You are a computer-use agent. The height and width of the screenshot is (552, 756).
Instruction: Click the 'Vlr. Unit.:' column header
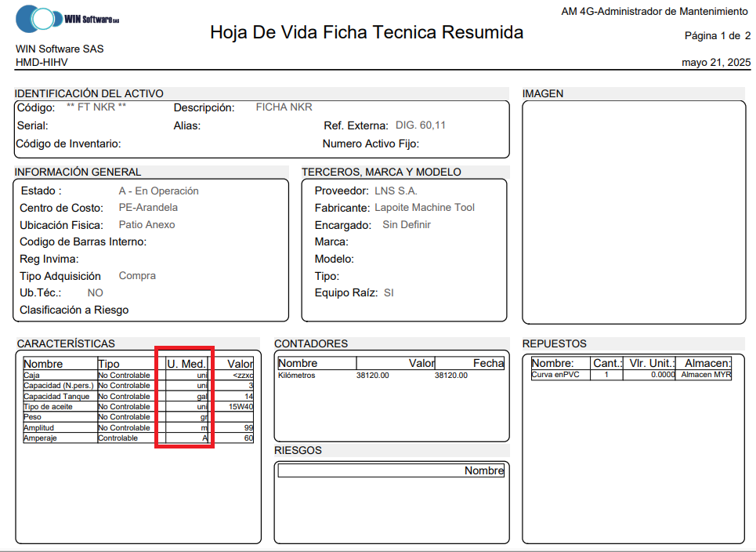(653, 363)
